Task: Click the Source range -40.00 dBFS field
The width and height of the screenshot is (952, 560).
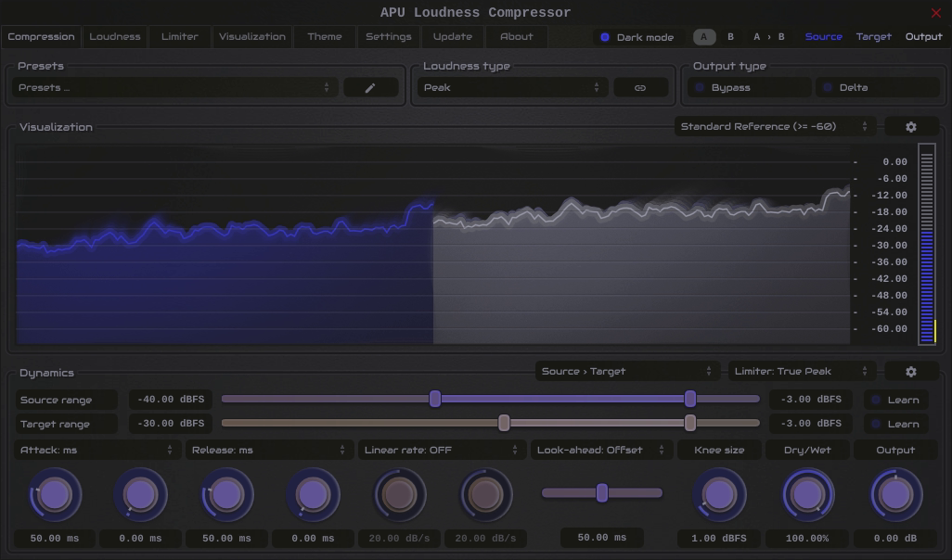Action: 171,400
